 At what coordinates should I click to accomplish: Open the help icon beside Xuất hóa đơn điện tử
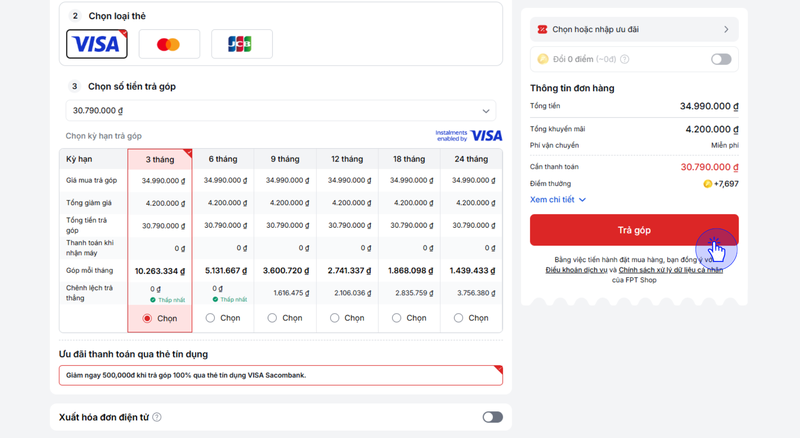pyautogui.click(x=157, y=417)
